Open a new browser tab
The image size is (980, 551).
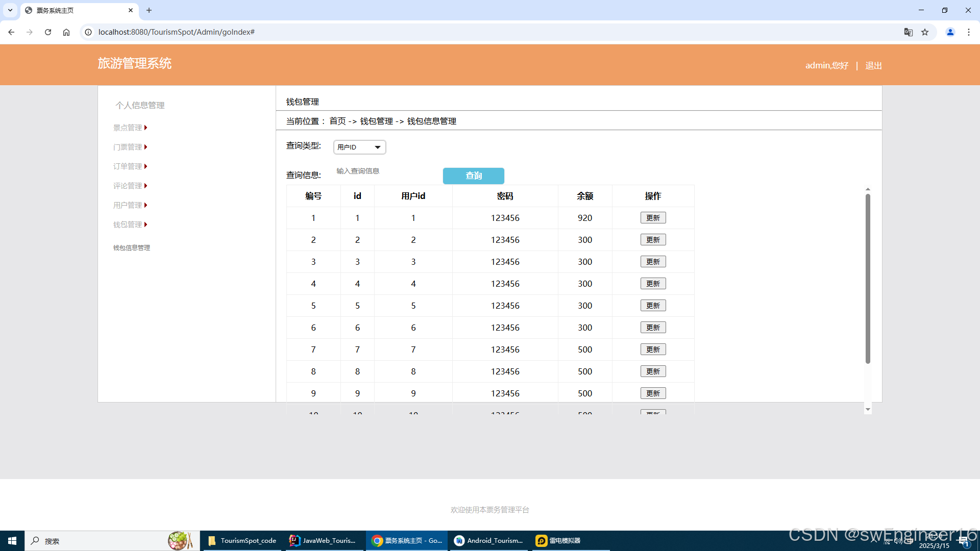pyautogui.click(x=149, y=10)
